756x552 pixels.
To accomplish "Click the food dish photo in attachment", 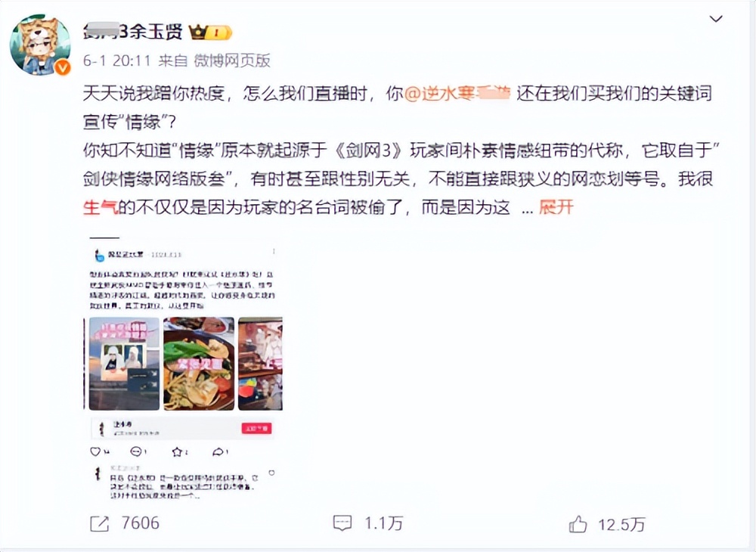I will (x=199, y=364).
